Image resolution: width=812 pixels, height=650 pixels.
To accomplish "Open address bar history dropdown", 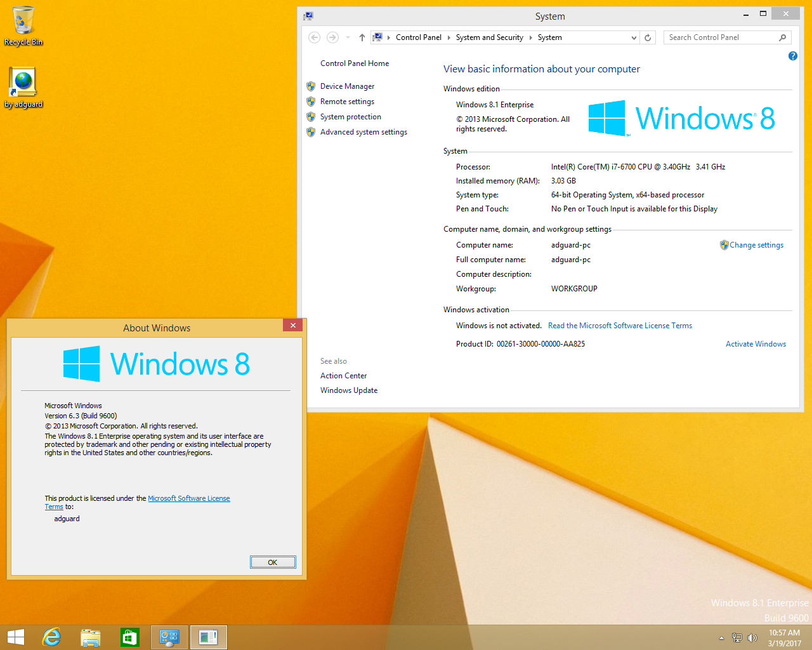I will coord(634,37).
